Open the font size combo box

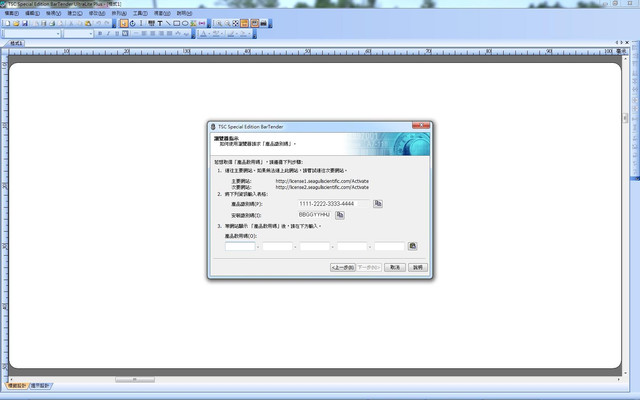coord(78,33)
